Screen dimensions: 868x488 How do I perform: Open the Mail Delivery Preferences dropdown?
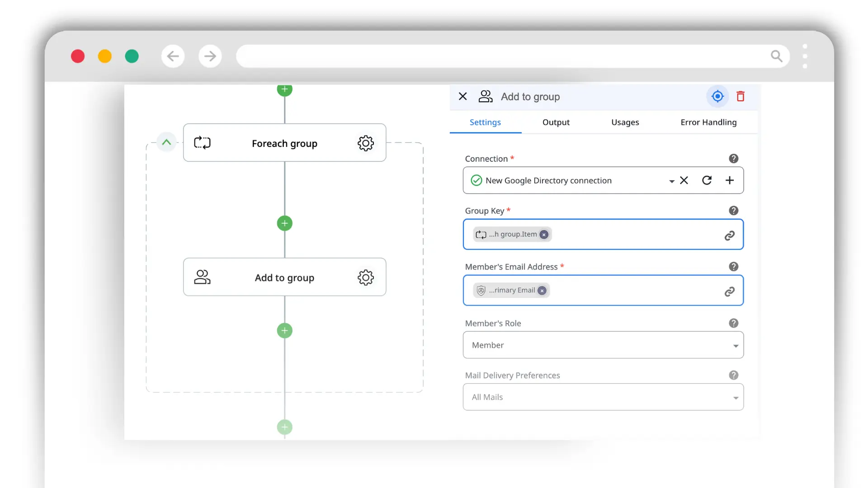click(x=736, y=397)
